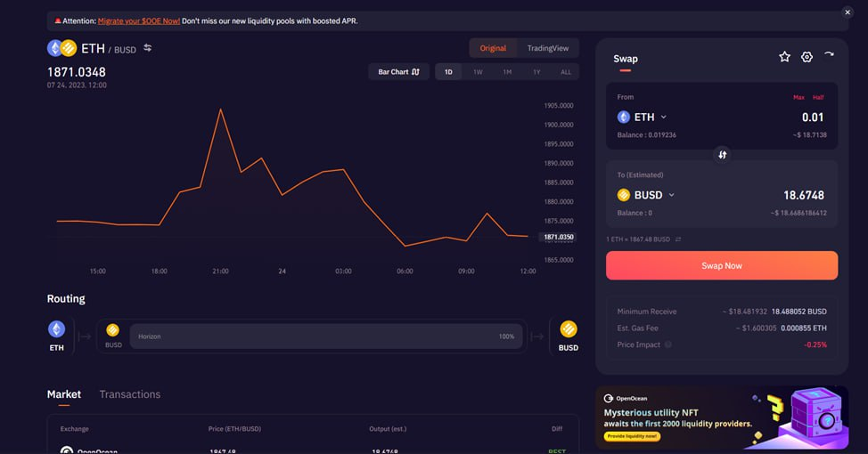Click Half amount button
The width and height of the screenshot is (868, 454).
(x=818, y=97)
